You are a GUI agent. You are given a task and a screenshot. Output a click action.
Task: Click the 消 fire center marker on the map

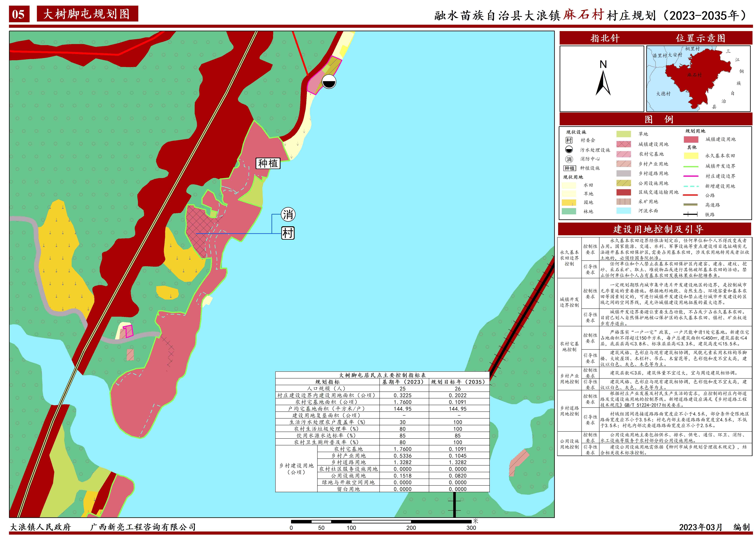tap(288, 215)
